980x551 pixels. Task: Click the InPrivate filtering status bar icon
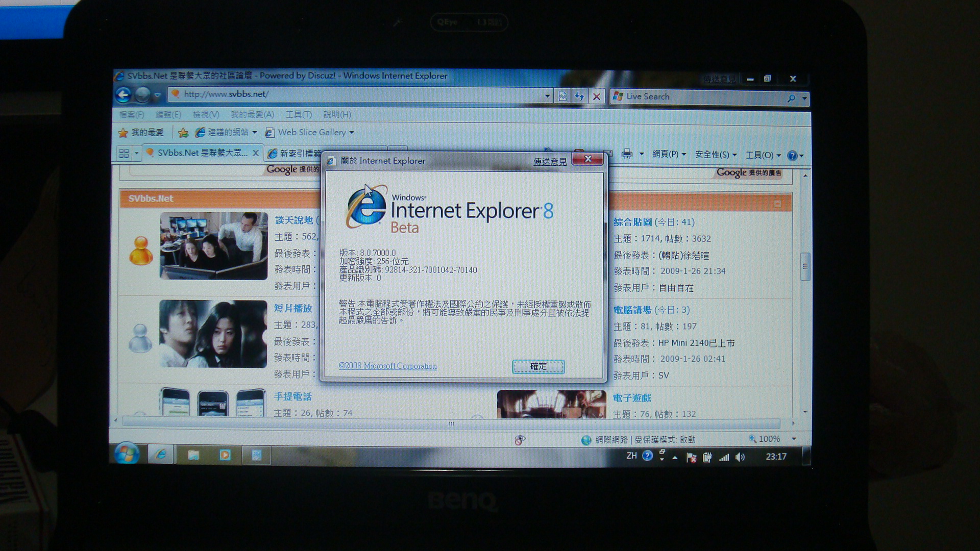click(520, 440)
